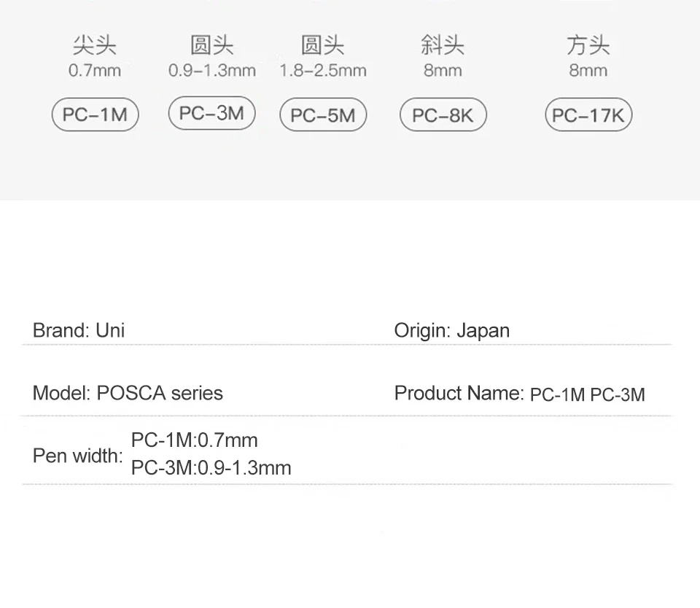
Task: Click the Product Name label
Action: (459, 394)
